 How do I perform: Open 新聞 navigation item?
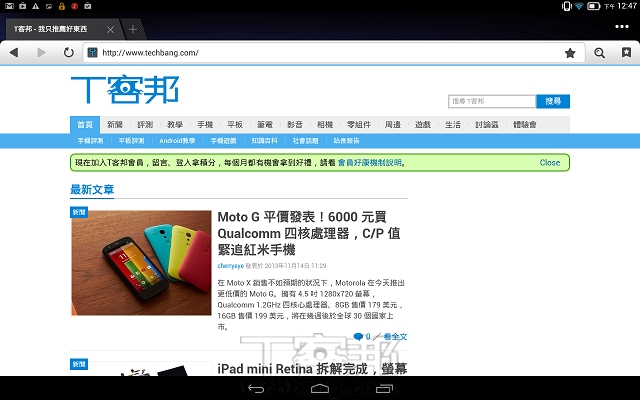115,124
